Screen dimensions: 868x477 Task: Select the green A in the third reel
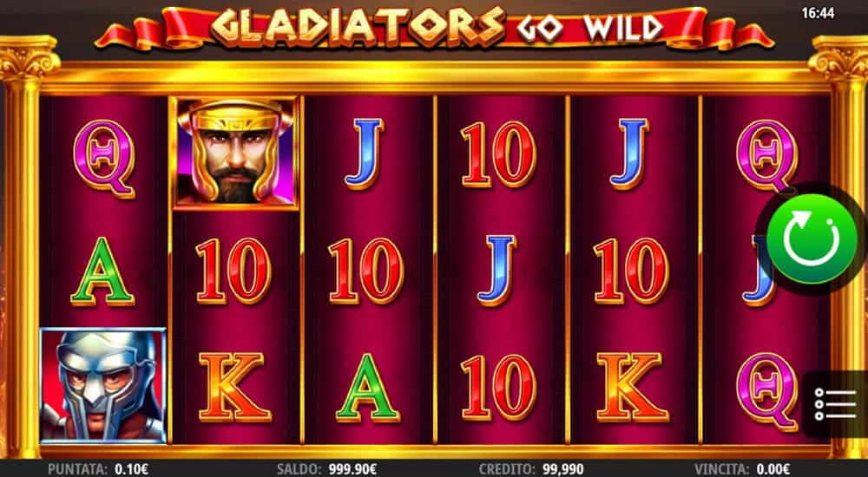(x=367, y=388)
